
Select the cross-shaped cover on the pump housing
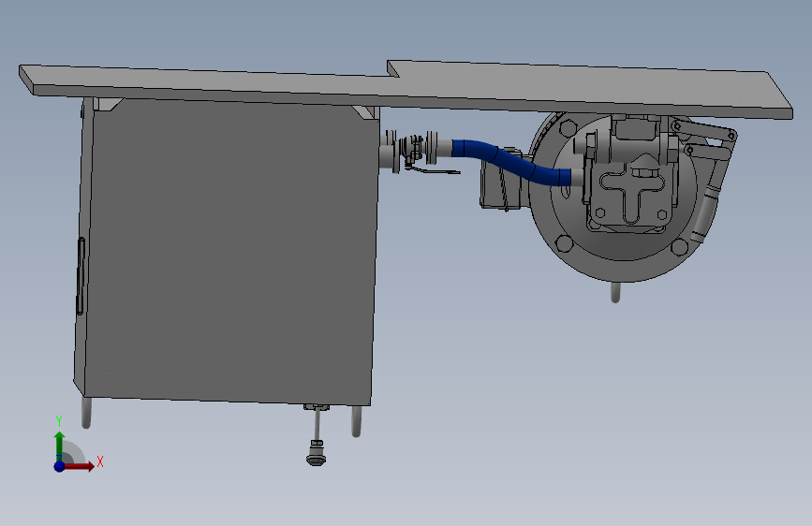coord(632,192)
